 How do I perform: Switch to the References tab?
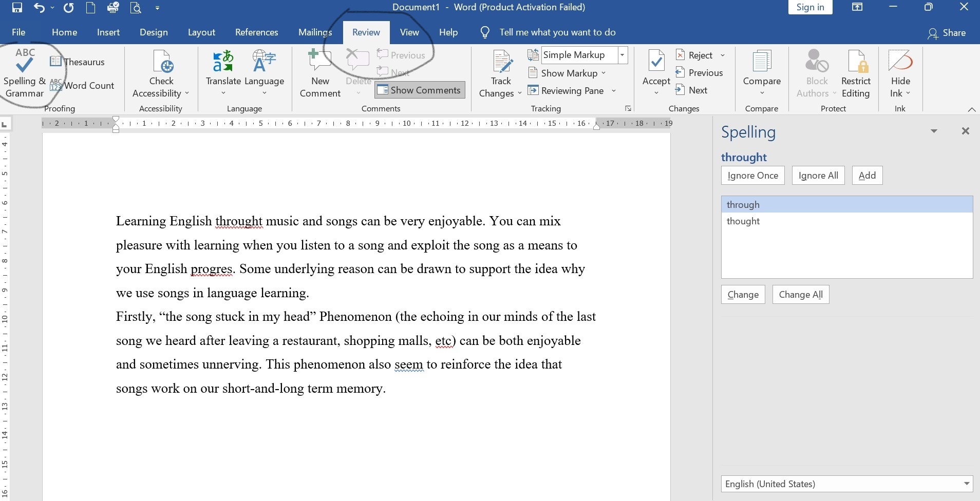[x=256, y=32]
